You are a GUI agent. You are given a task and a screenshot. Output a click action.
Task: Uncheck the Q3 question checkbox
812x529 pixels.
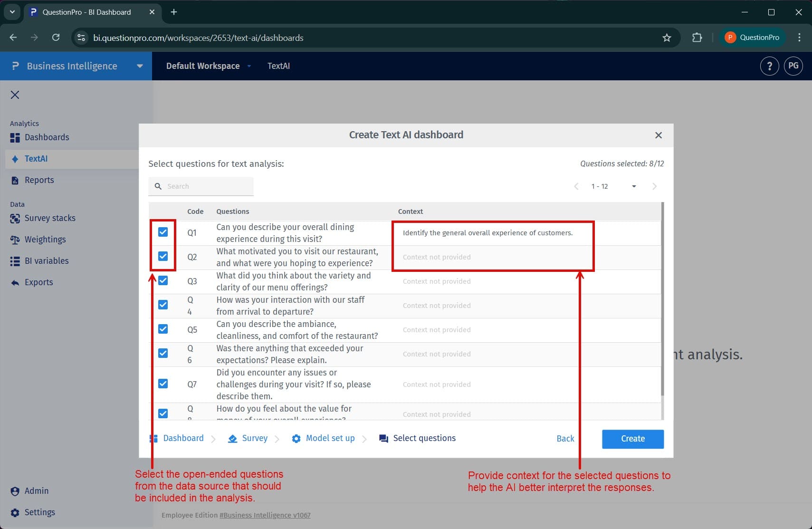point(163,280)
